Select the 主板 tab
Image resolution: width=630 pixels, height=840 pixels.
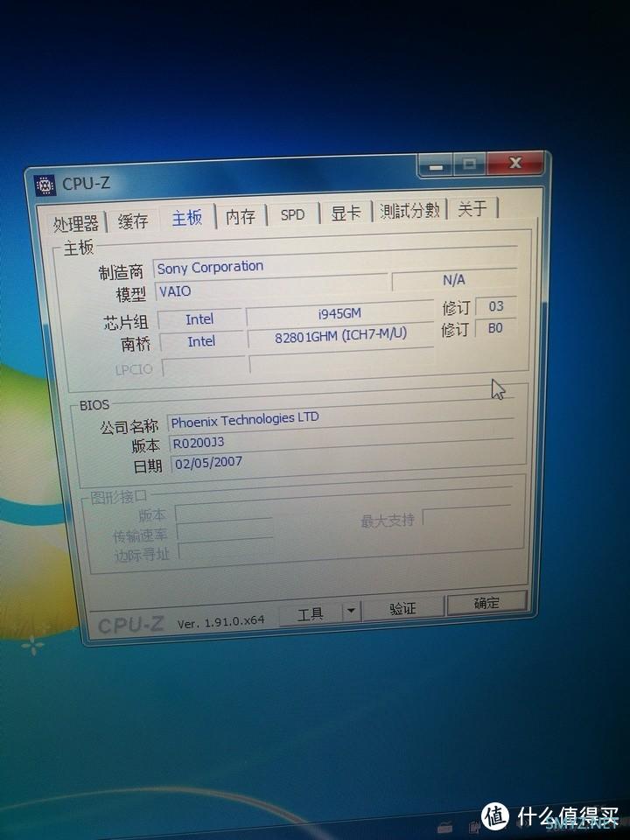[187, 218]
